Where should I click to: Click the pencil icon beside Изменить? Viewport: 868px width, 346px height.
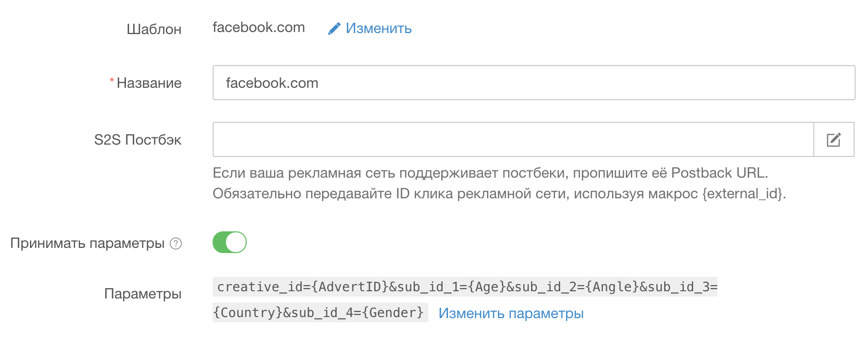point(334,28)
